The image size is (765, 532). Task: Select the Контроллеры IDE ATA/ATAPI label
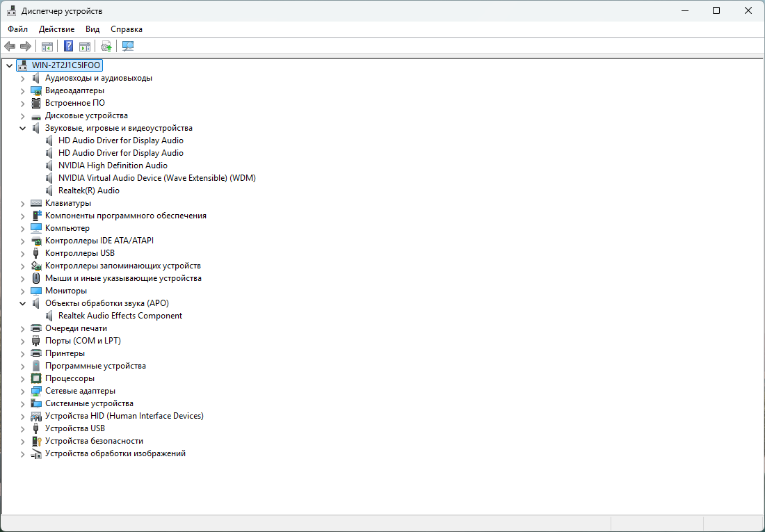click(x=99, y=241)
